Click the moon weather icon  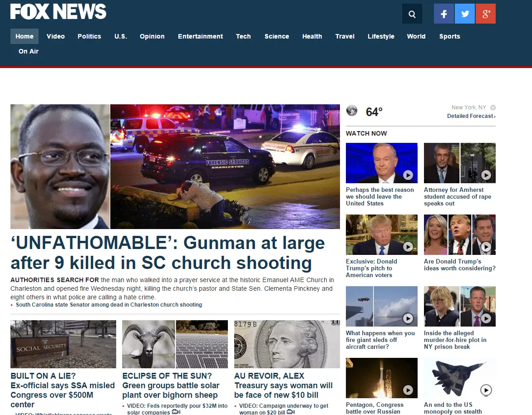(352, 111)
